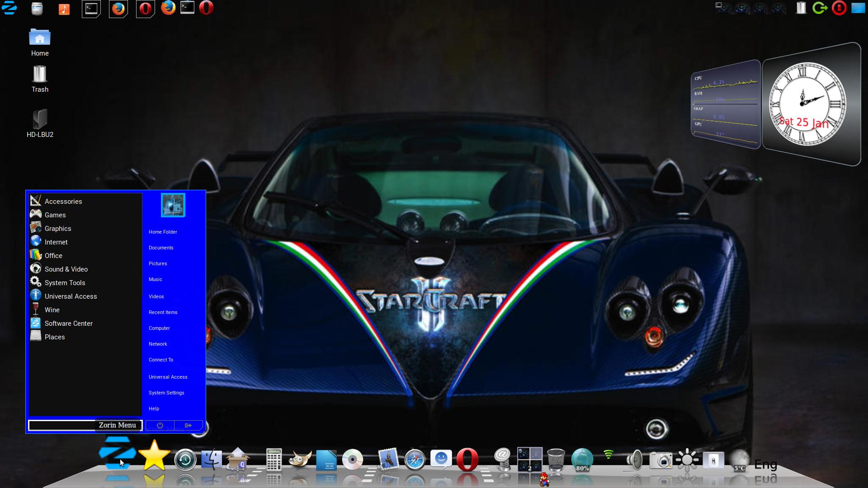Click the speaker volume icon in dock

point(635,460)
